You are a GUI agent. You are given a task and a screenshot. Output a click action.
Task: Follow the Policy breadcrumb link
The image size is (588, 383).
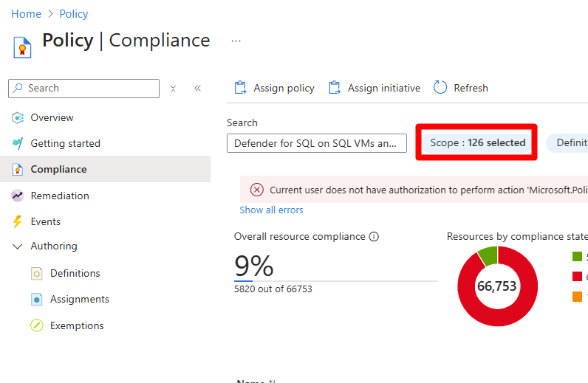[x=74, y=14]
